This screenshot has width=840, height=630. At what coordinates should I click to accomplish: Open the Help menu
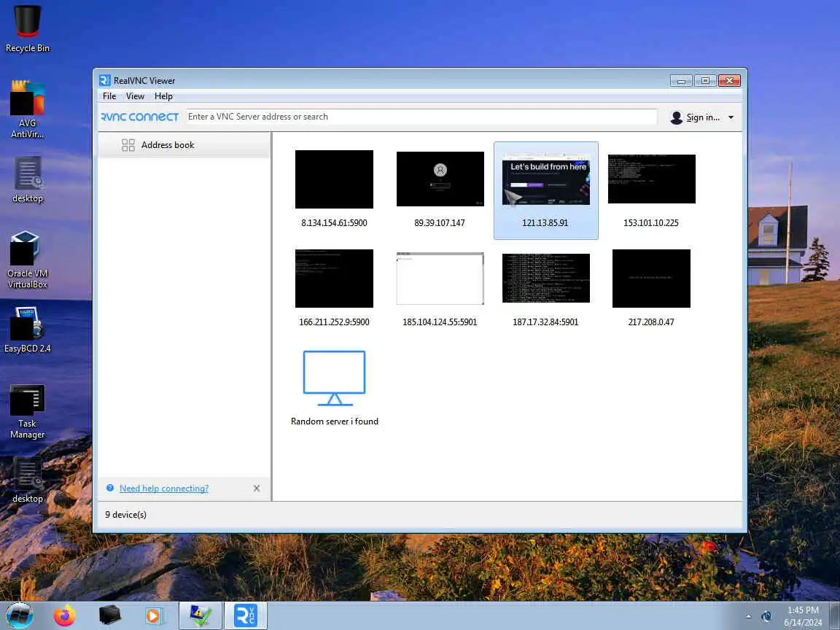(163, 96)
